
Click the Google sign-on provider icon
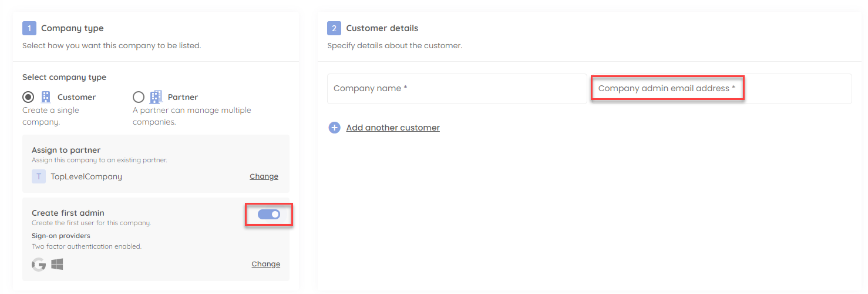pyautogui.click(x=39, y=265)
